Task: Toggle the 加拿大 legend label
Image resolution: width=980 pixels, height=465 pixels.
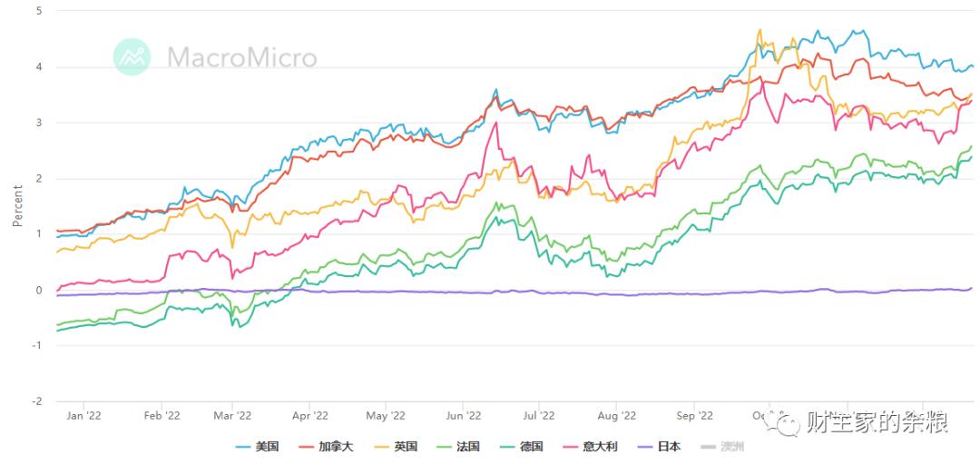Action: tap(336, 447)
